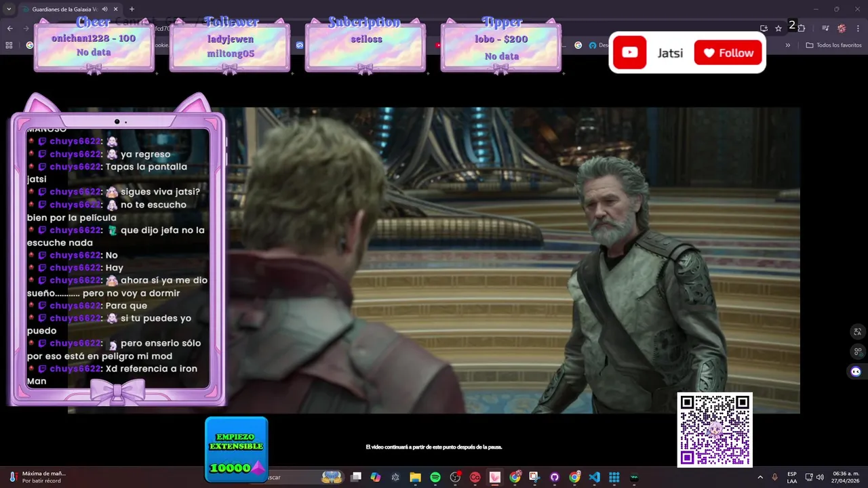Open the three-dot Chrome menu
This screenshot has height=488, width=868.
tap(859, 28)
